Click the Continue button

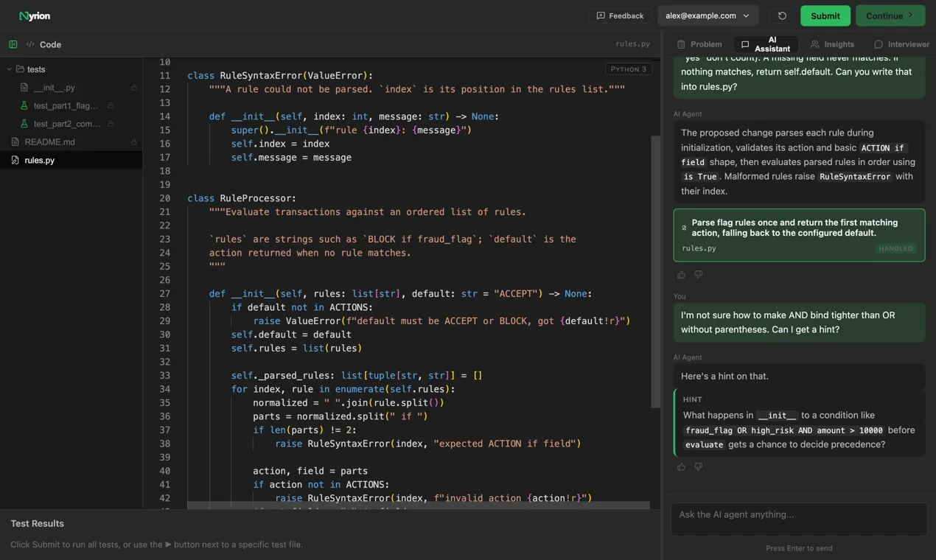(890, 15)
